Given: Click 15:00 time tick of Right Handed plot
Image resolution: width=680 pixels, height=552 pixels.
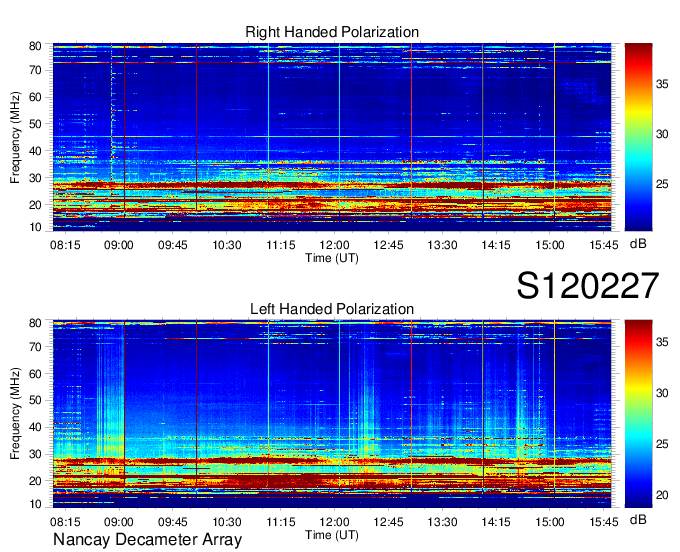Looking at the screenshot, I should [550, 245].
